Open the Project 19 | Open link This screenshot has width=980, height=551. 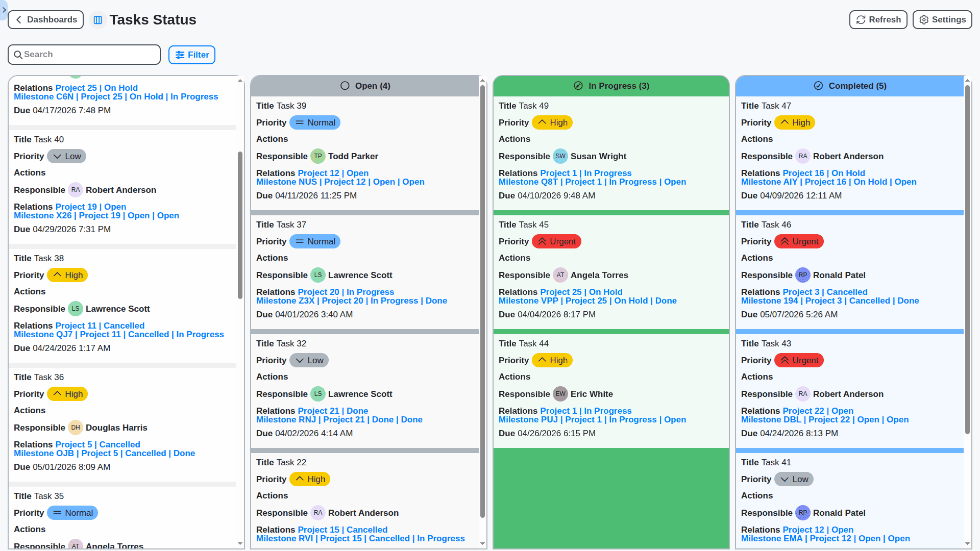pos(91,207)
